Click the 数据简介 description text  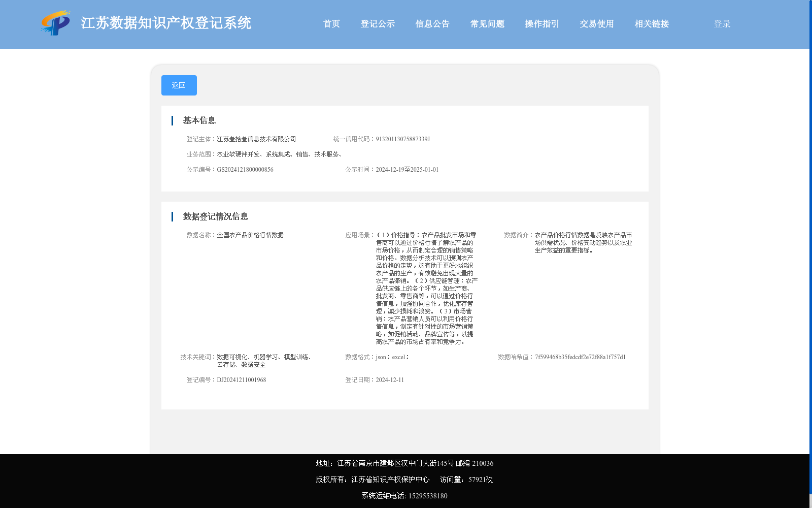pyautogui.click(x=583, y=243)
